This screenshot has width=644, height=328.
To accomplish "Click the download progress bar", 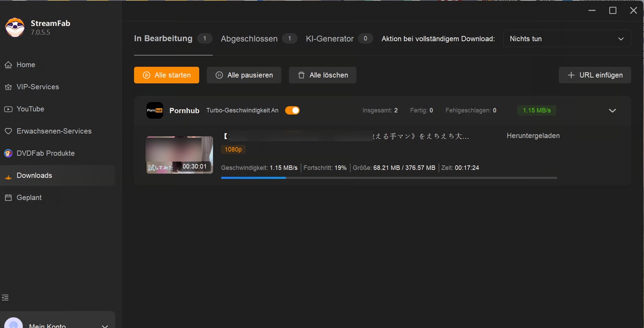I will tap(389, 177).
